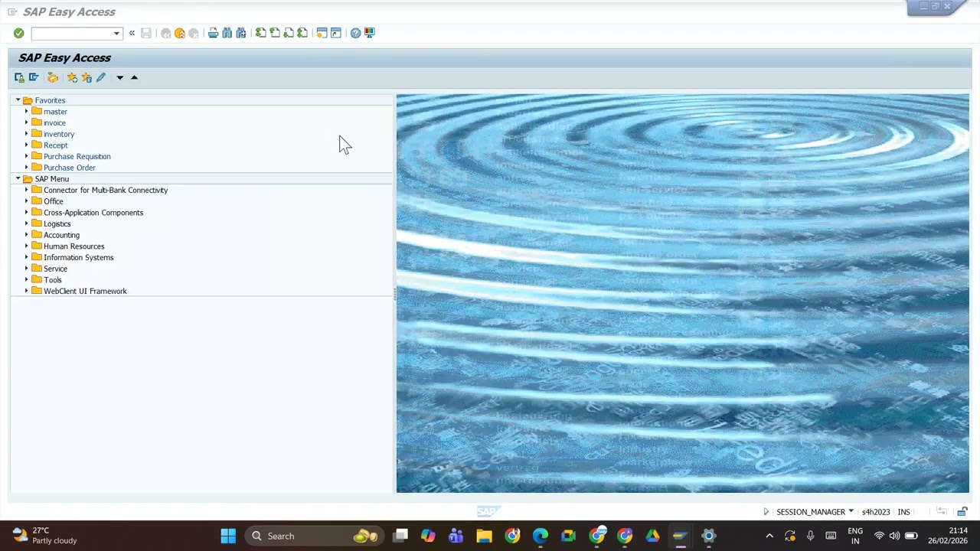Expand the Purchase Requisition folder
980x551 pixels.
26,156
